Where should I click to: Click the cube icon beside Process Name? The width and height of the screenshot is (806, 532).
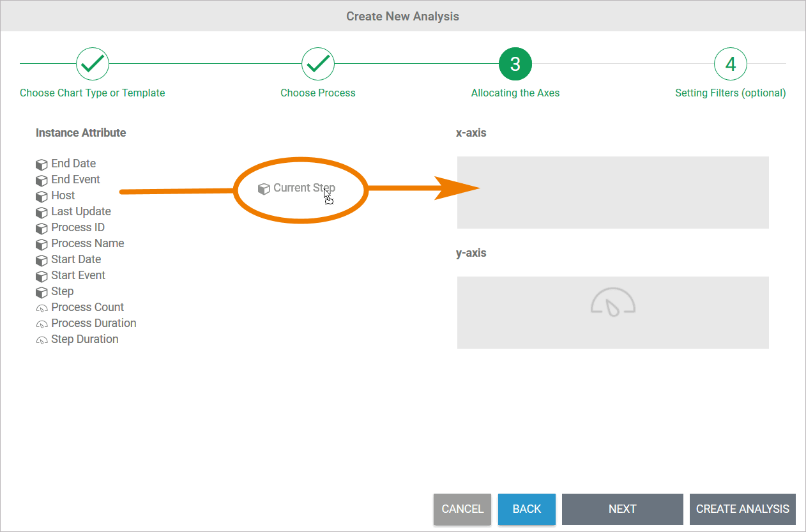click(x=42, y=244)
